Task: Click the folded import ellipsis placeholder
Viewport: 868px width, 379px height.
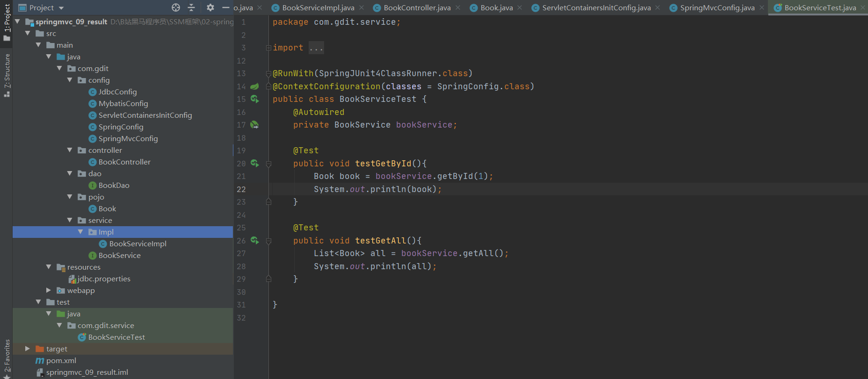Action: click(x=316, y=48)
